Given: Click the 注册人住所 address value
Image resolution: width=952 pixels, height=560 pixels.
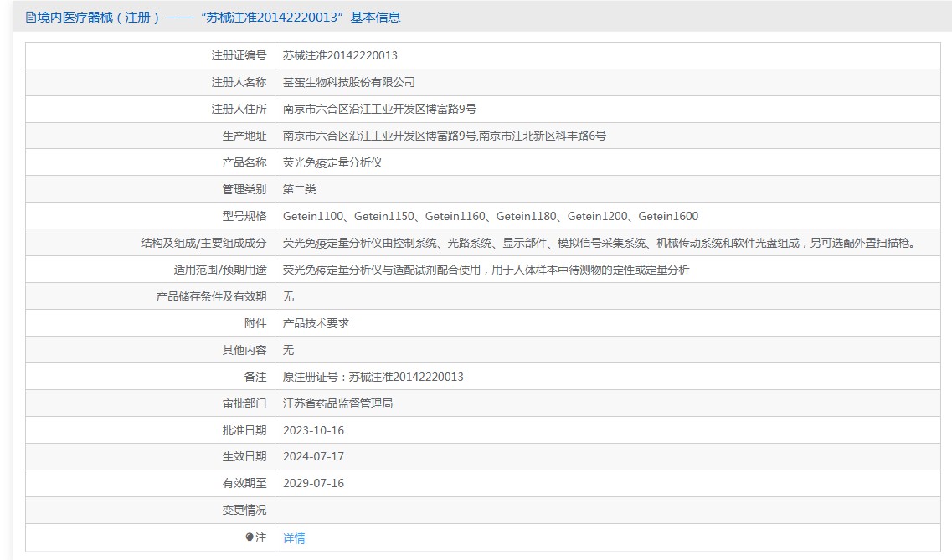Looking at the screenshot, I should coord(379,109).
